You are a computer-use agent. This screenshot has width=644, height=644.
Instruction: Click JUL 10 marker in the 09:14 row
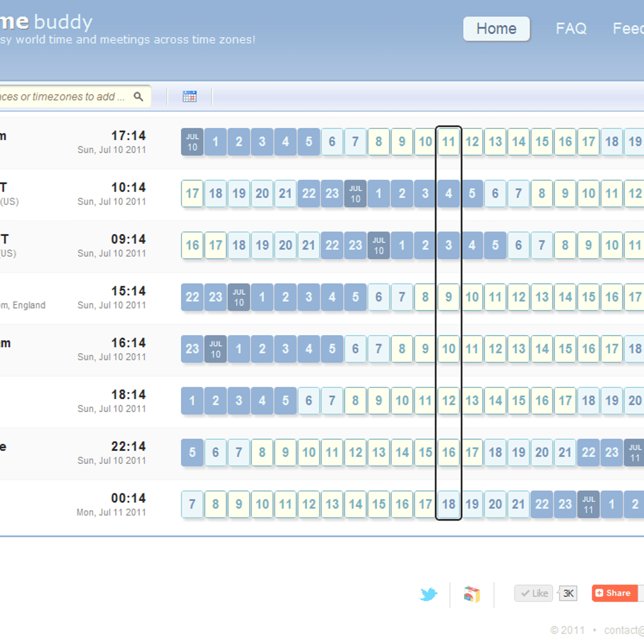(379, 246)
